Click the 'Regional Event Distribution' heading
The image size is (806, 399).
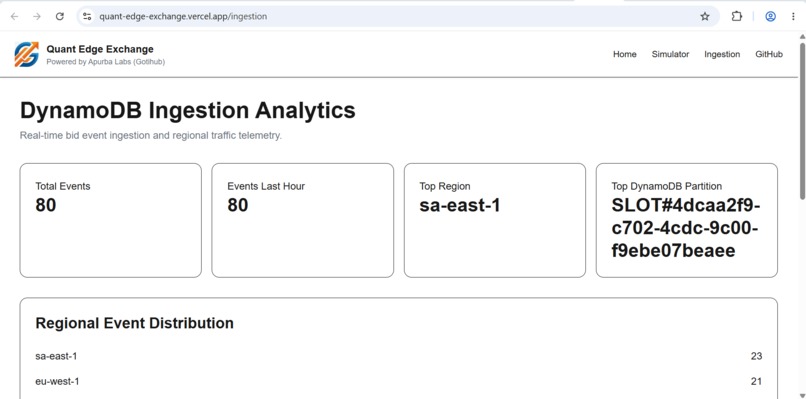(x=135, y=323)
